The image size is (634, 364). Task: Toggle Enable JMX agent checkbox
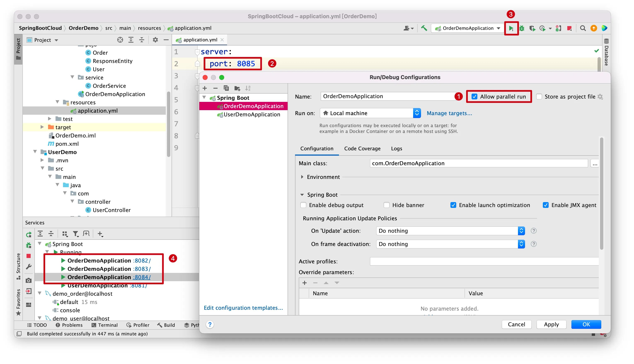tap(546, 205)
